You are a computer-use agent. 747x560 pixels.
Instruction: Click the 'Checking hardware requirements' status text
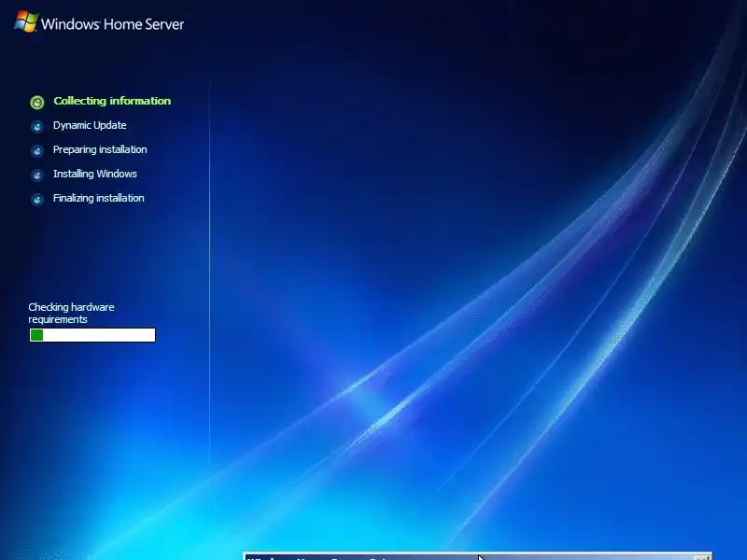(72, 314)
